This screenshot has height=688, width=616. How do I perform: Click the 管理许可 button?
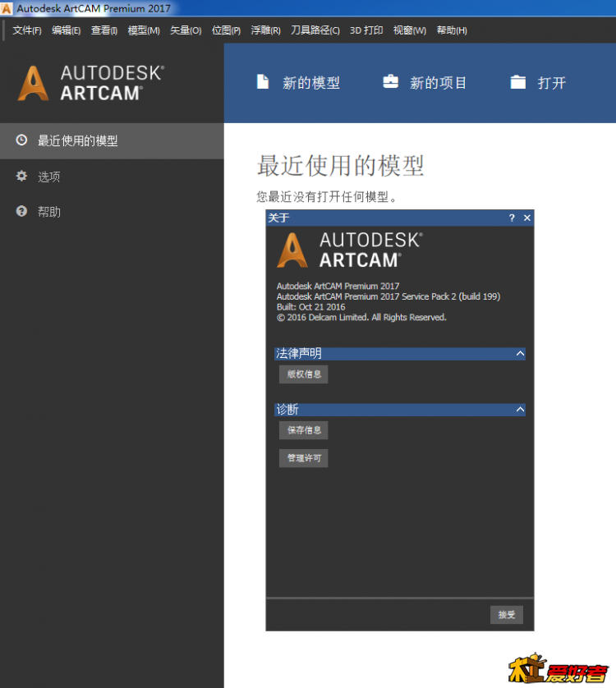point(303,458)
